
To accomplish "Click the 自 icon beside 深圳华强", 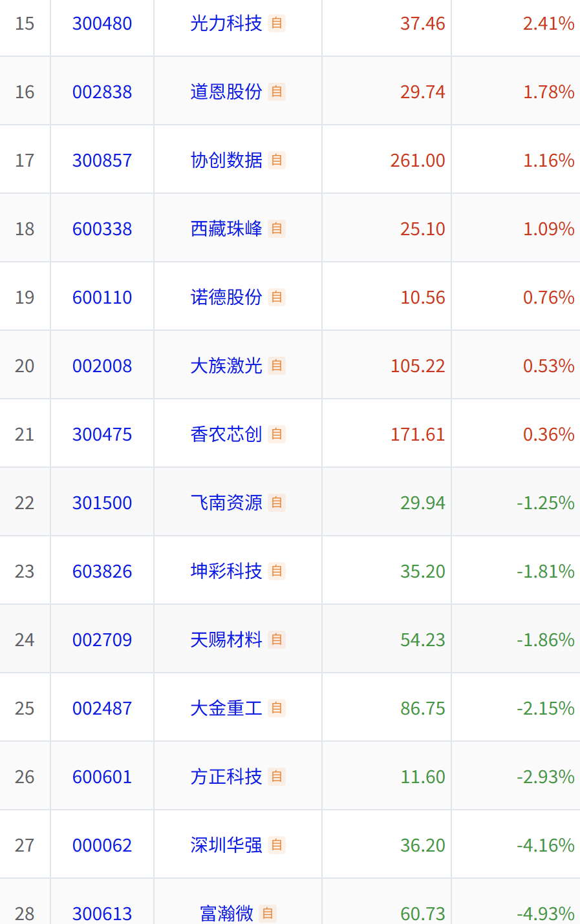I will click(x=277, y=845).
